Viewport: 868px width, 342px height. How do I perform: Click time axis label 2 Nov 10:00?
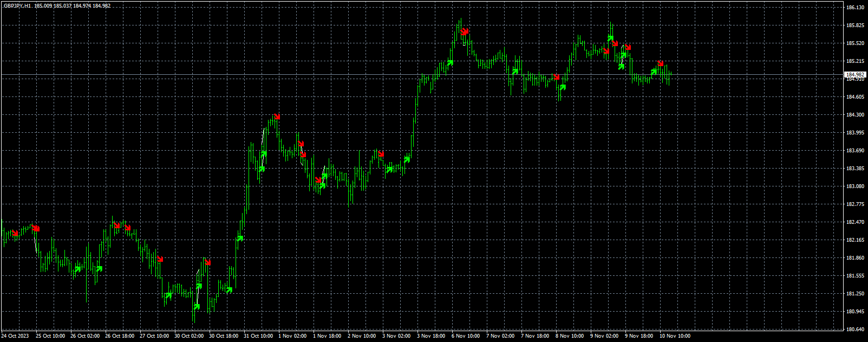[x=362, y=336]
